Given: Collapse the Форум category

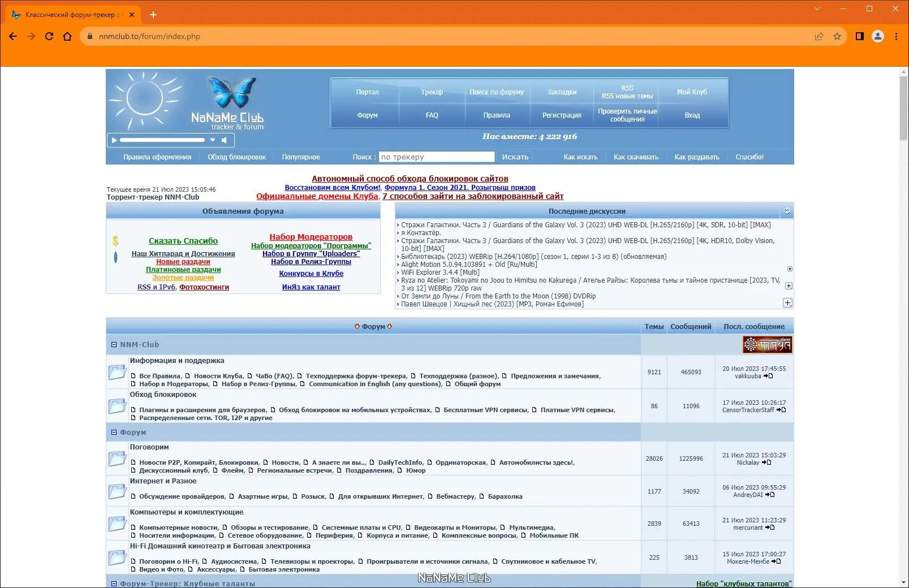Looking at the screenshot, I should (x=114, y=433).
